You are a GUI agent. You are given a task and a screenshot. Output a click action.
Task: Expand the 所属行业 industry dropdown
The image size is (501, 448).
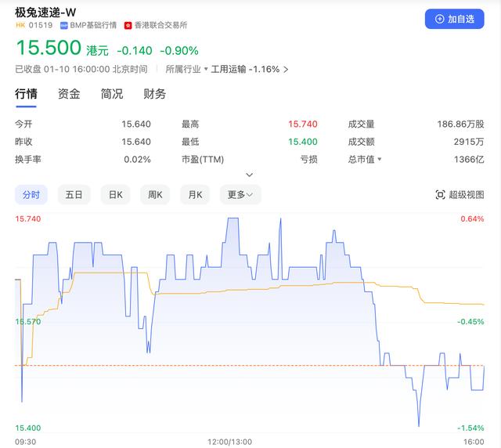pyautogui.click(x=206, y=69)
